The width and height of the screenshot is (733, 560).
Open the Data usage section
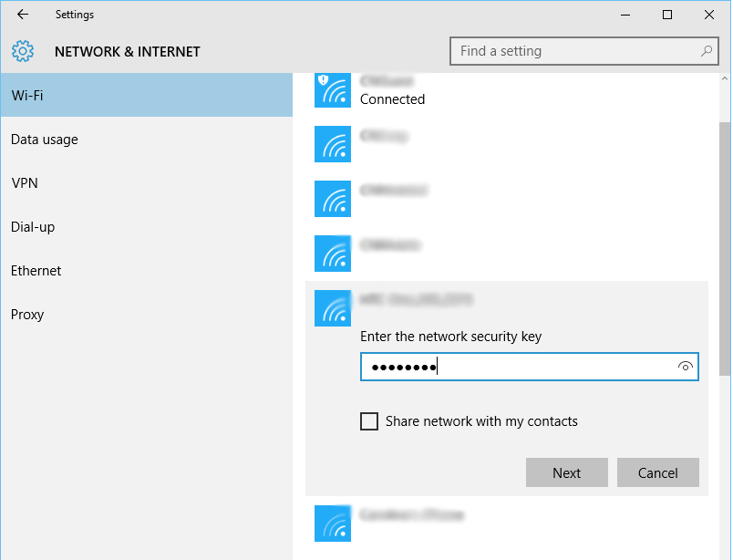(44, 140)
